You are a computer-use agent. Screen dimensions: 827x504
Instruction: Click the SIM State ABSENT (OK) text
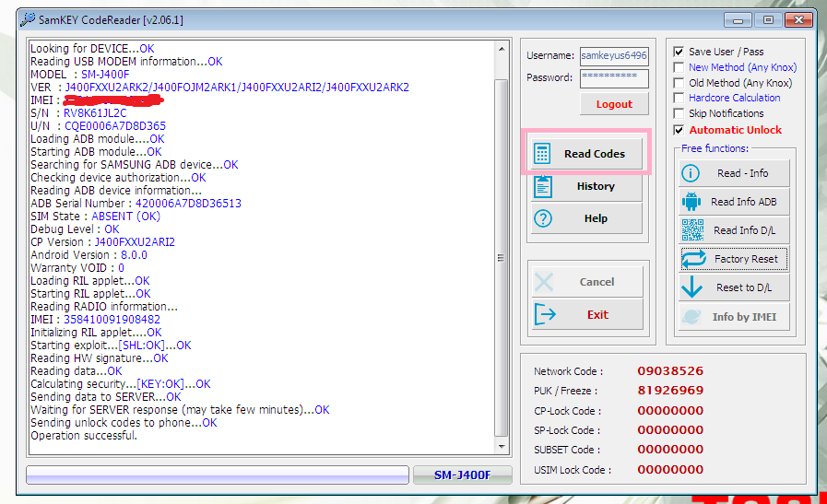(x=95, y=217)
